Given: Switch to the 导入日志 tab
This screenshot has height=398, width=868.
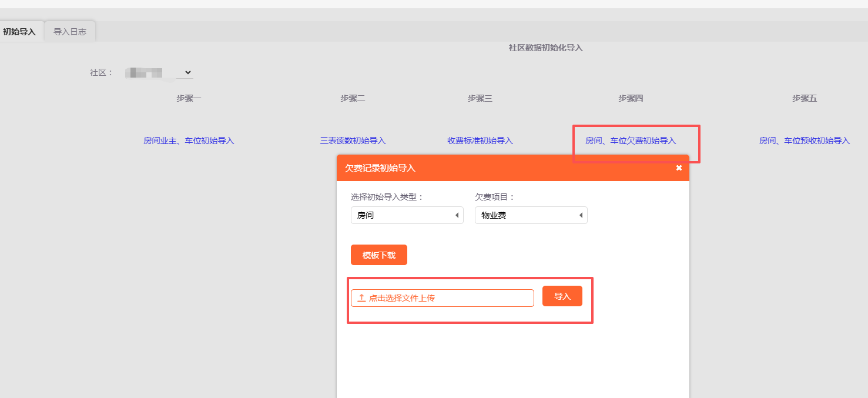Looking at the screenshot, I should tap(70, 32).
